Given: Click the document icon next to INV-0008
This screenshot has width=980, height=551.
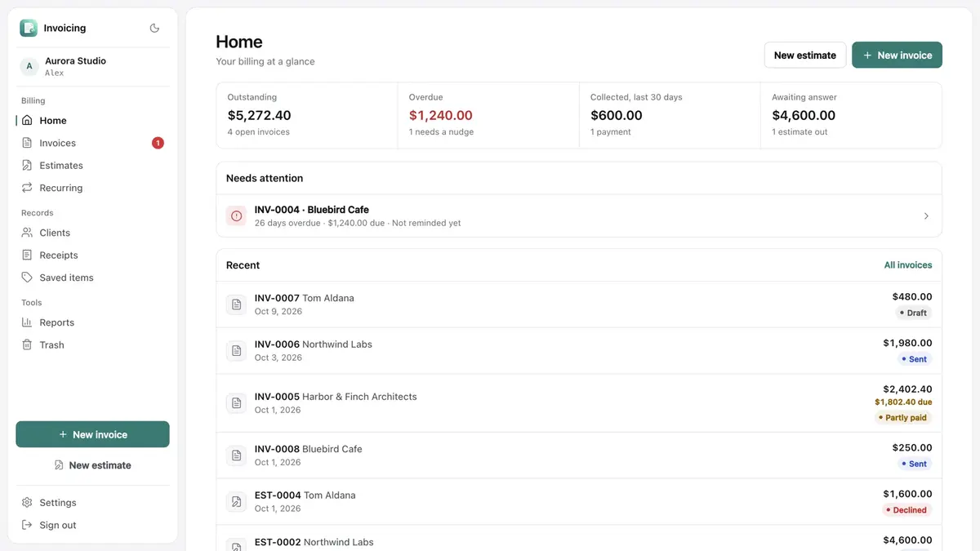Looking at the screenshot, I should tap(237, 455).
